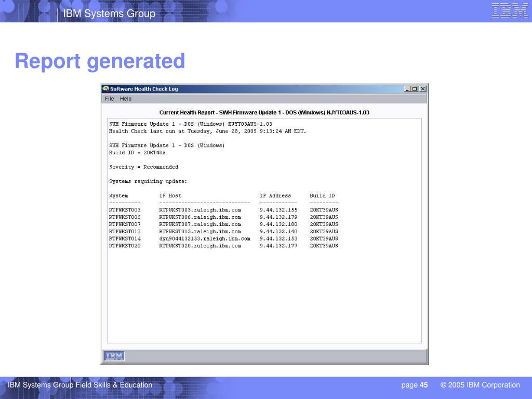The height and width of the screenshot is (399, 532).
Task: Click the IBM logo in the window status bar
Action: click(x=114, y=356)
